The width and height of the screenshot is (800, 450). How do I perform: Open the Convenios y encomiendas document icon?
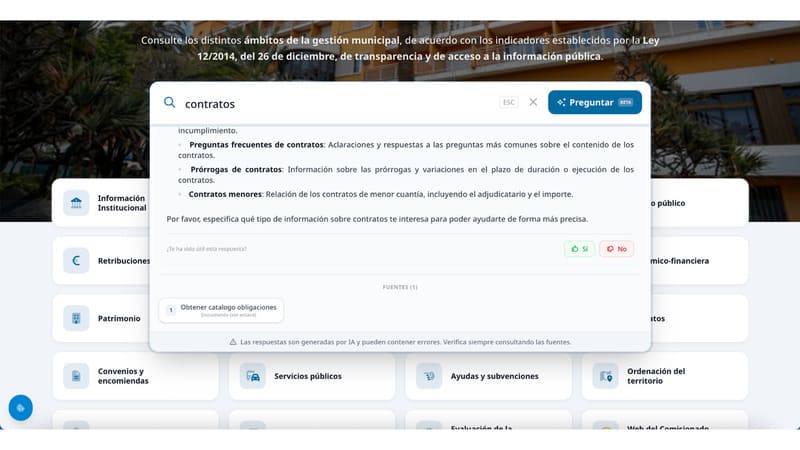[x=76, y=376]
